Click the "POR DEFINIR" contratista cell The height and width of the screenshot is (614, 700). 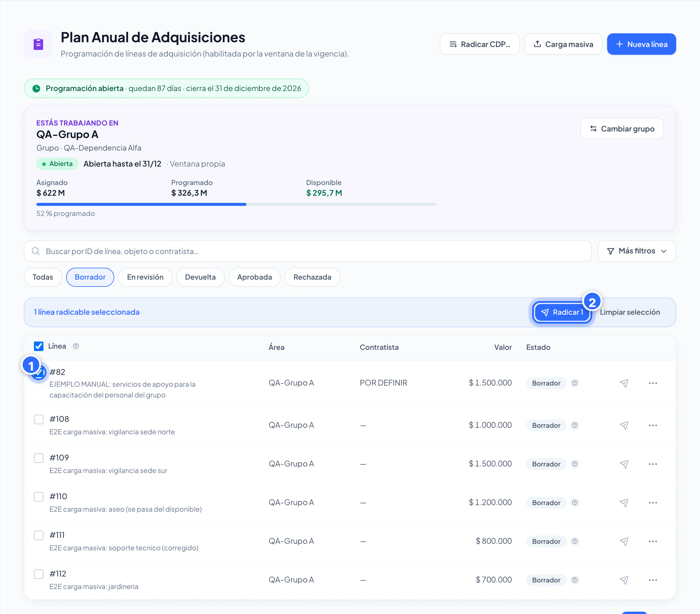click(383, 383)
